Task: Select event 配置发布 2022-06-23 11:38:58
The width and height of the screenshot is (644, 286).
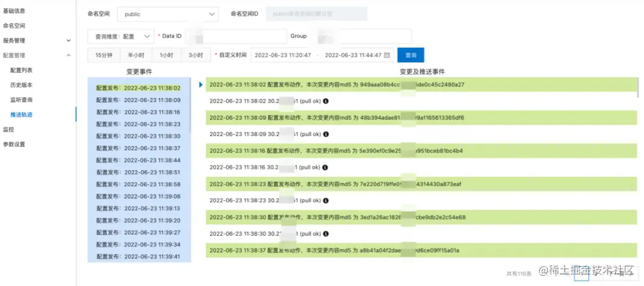Action: (x=138, y=184)
